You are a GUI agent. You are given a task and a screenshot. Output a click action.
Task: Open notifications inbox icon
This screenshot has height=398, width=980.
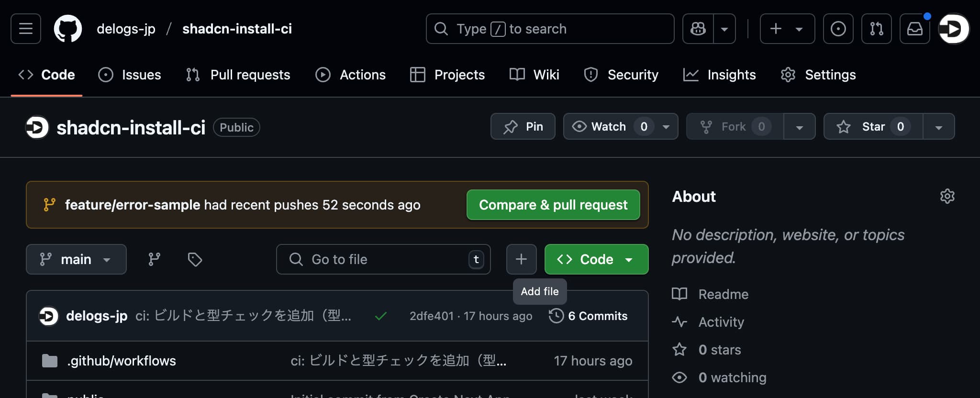(914, 29)
